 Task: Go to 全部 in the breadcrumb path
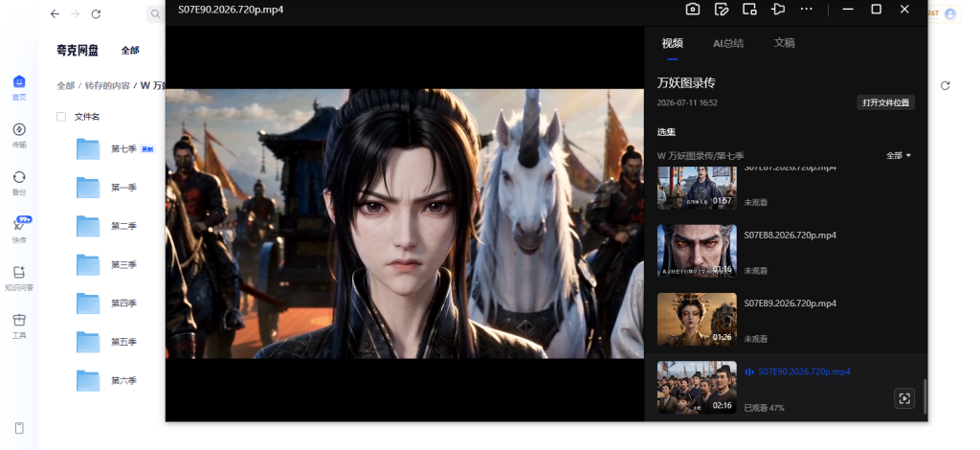pos(66,85)
